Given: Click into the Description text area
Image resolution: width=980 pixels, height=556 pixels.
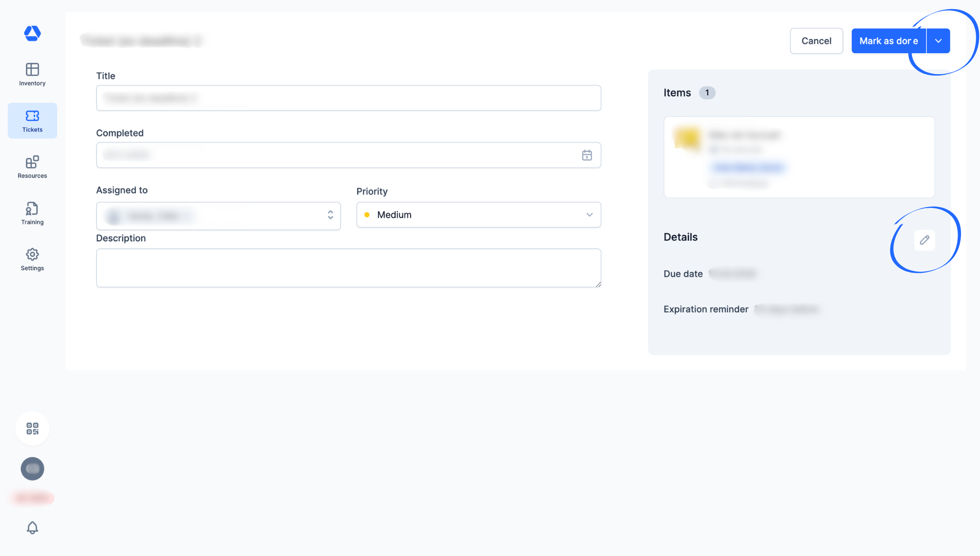Looking at the screenshot, I should coord(348,267).
